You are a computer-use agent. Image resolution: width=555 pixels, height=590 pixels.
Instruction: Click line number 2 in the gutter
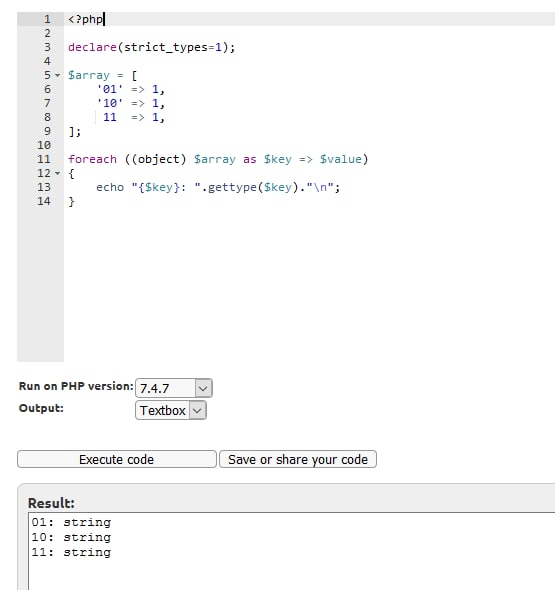click(47, 33)
